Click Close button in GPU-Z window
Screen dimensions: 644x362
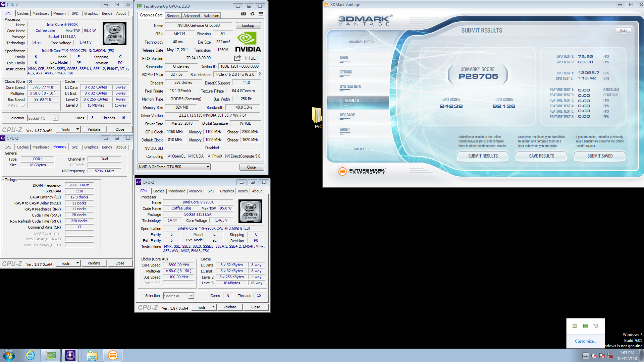coord(251,167)
